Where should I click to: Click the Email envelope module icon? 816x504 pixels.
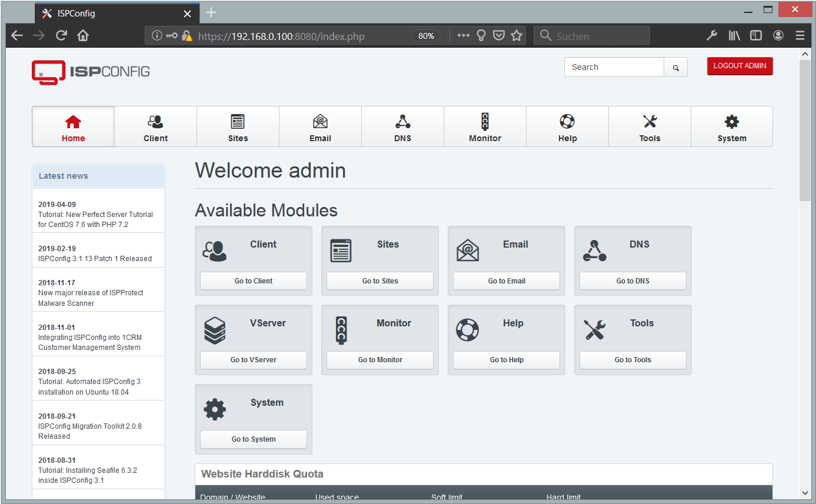coord(468,251)
